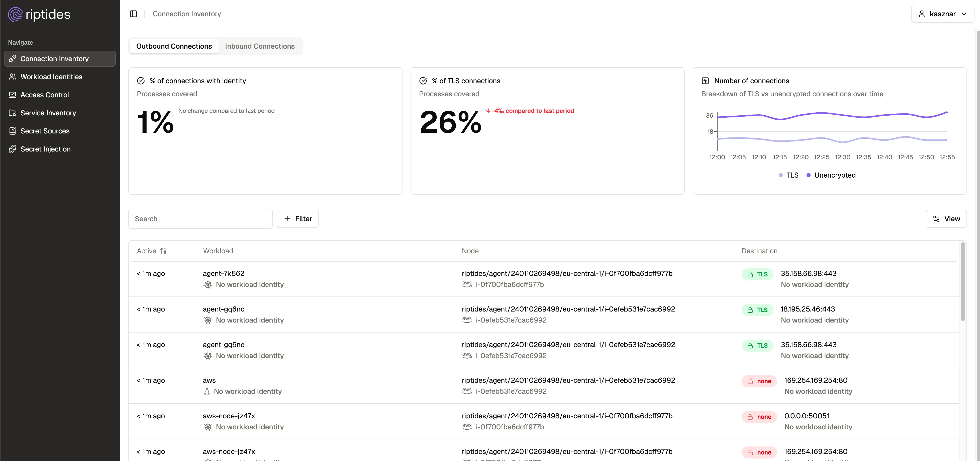
Task: Toggle the TLS legend entry in chart
Action: (788, 175)
